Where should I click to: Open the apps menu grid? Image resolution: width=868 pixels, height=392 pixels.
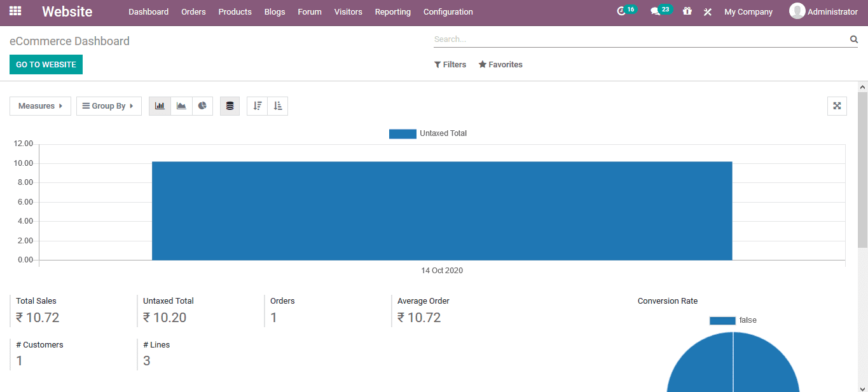(x=14, y=11)
